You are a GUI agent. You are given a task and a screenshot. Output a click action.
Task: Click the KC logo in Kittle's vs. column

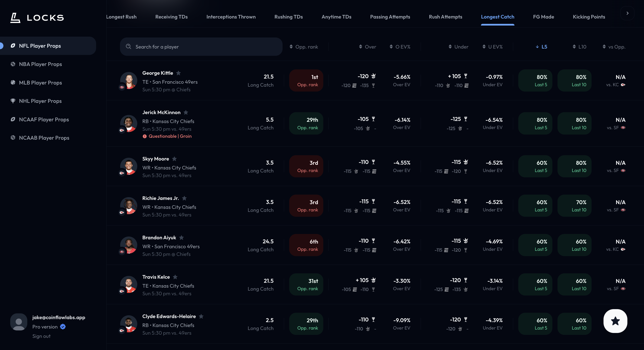(623, 85)
